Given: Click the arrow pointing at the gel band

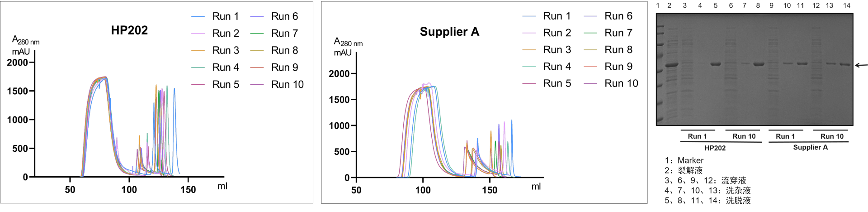Looking at the screenshot, I should tap(861, 65).
